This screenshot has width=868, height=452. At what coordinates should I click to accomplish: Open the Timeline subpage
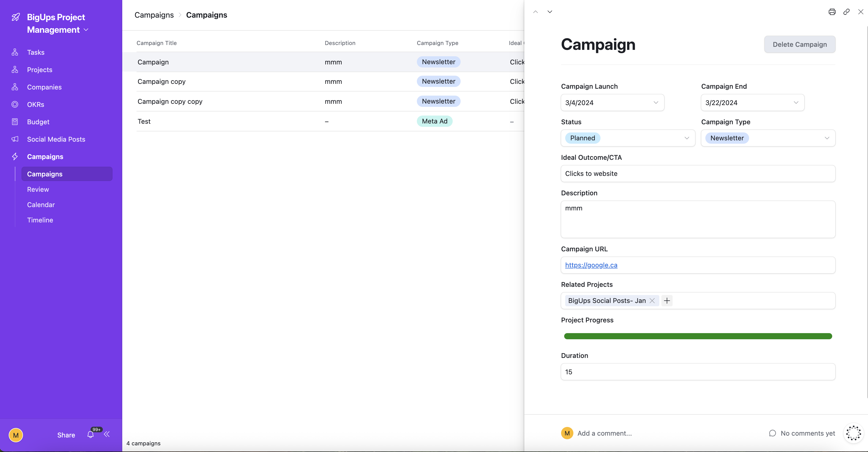pos(40,220)
